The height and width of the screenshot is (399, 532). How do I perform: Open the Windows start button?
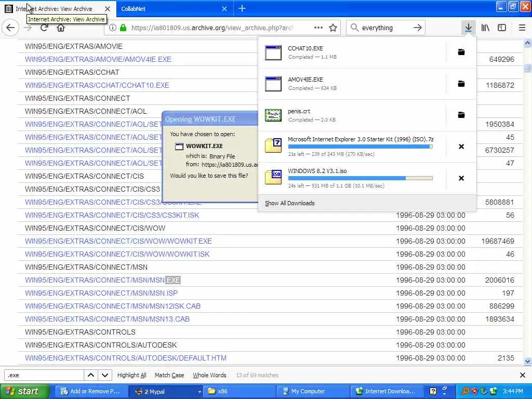(25, 391)
